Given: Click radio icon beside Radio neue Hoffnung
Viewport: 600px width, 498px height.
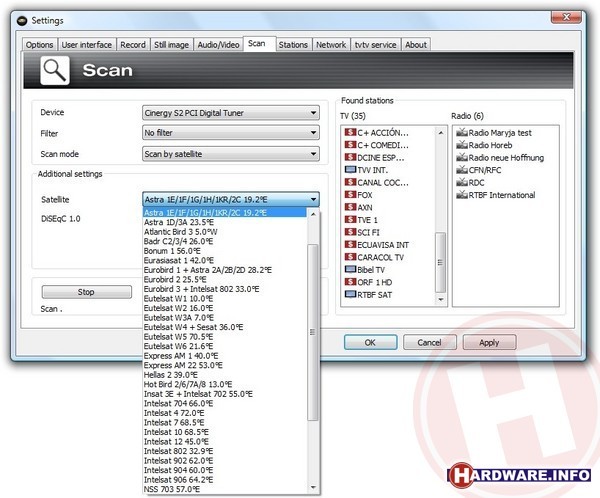Looking at the screenshot, I should coord(462,157).
